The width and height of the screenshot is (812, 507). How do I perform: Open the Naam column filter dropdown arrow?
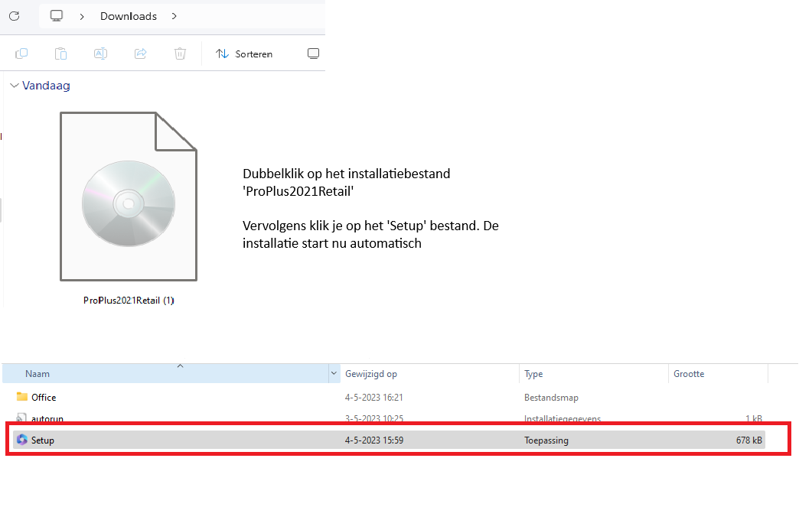(334, 374)
